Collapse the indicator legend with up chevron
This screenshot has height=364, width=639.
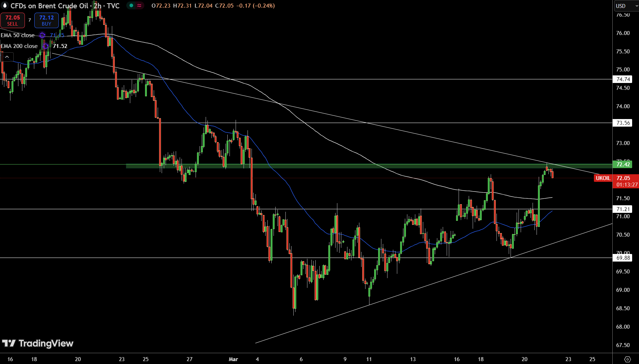click(7, 57)
